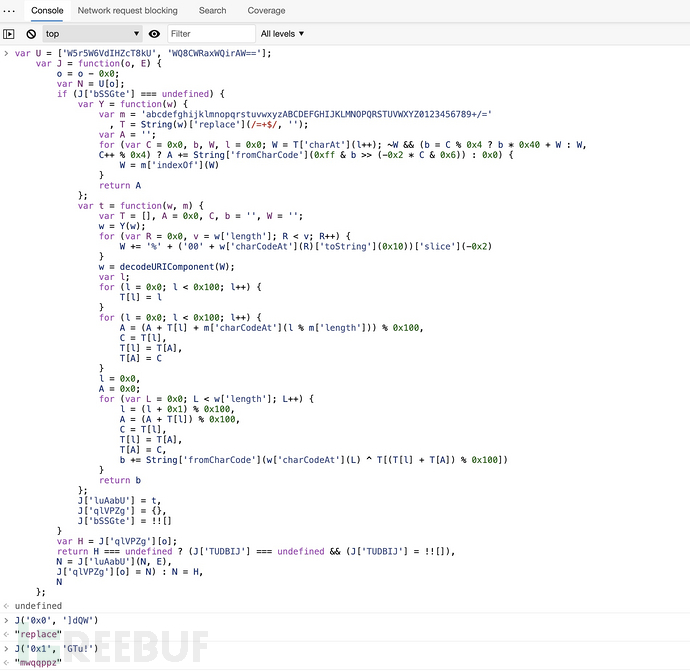Open the Network request blocking tab
The image size is (690, 671).
click(x=127, y=10)
